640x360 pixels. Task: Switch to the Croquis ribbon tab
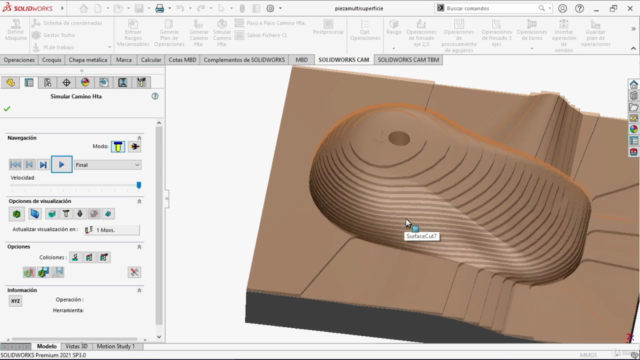click(x=52, y=60)
